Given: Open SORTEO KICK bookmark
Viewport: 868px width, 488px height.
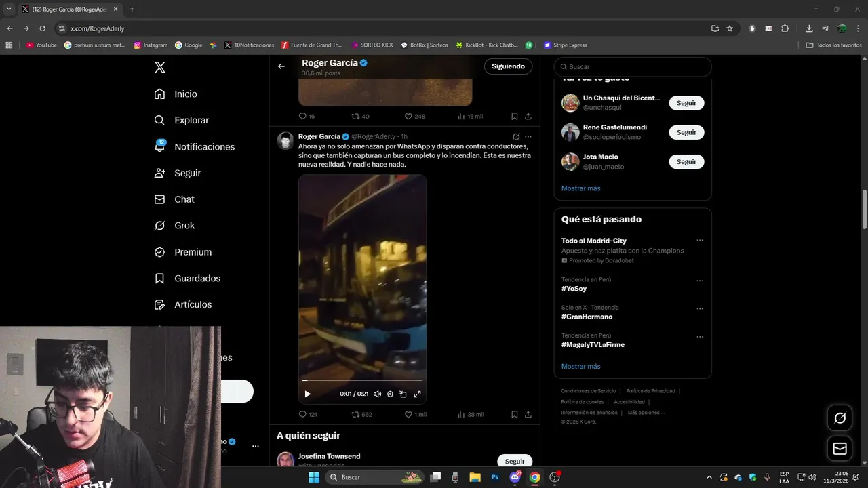Looking at the screenshot, I should pyautogui.click(x=372, y=45).
